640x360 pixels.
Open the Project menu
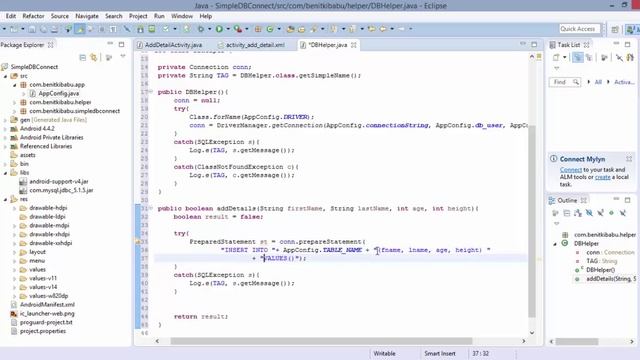click(x=138, y=16)
